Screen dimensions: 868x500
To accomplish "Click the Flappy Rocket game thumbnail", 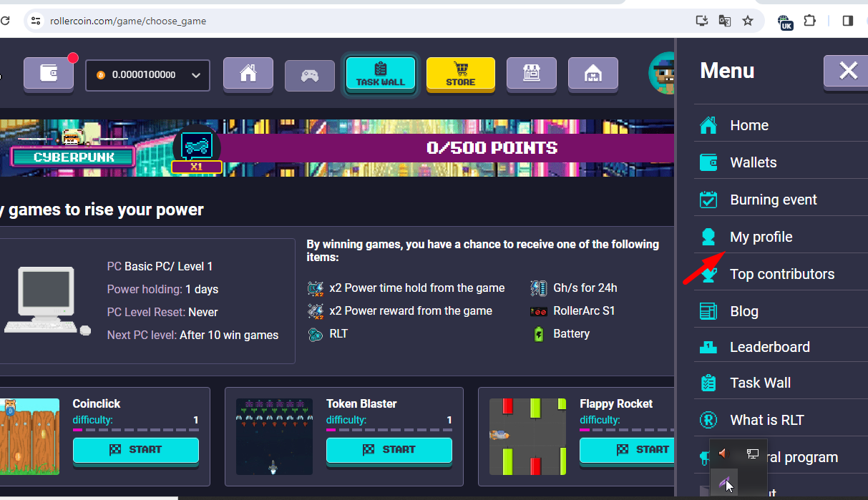I will [528, 436].
